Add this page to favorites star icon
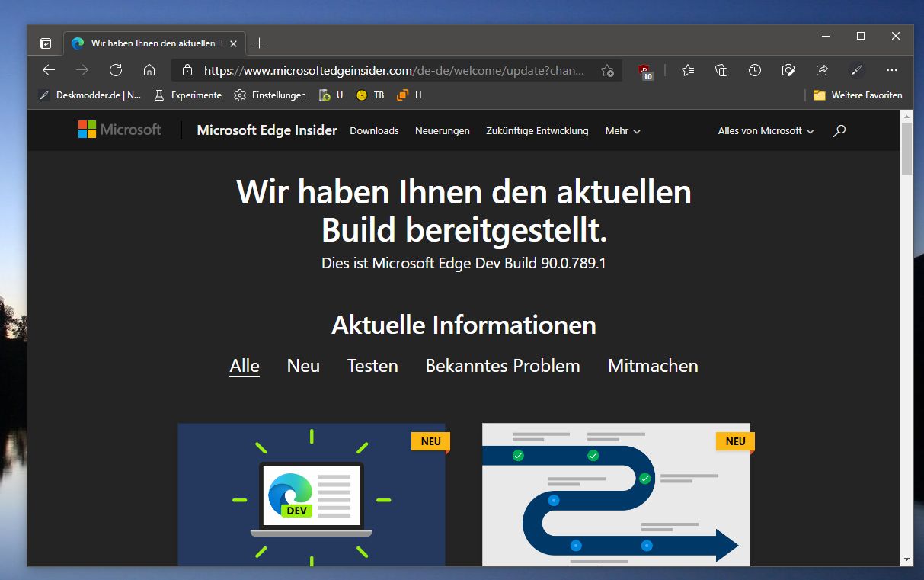This screenshot has width=924, height=580. [x=607, y=70]
